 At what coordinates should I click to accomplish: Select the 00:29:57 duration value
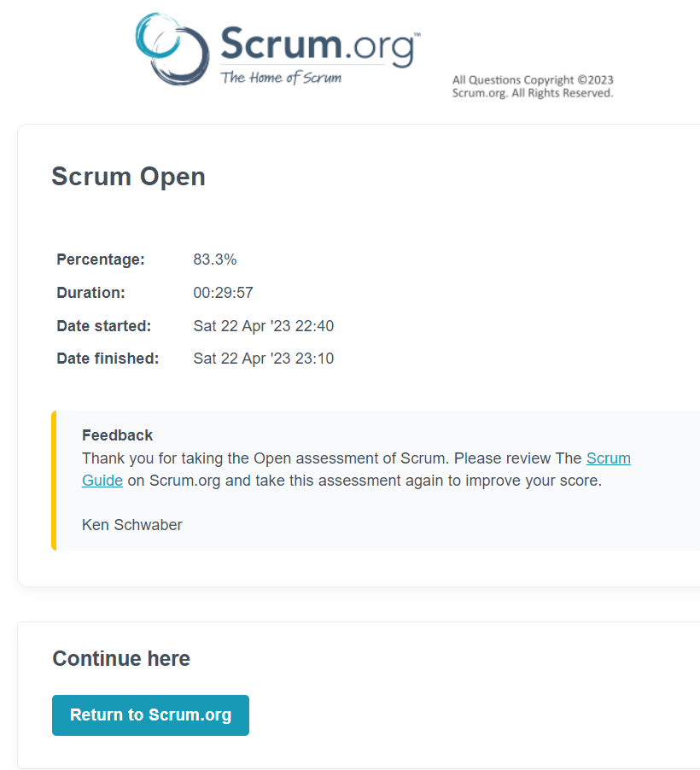(223, 293)
